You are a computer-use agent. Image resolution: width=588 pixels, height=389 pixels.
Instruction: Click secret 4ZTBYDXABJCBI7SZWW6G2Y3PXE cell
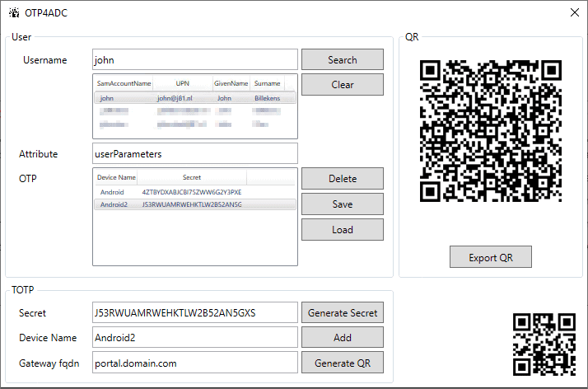(192, 192)
